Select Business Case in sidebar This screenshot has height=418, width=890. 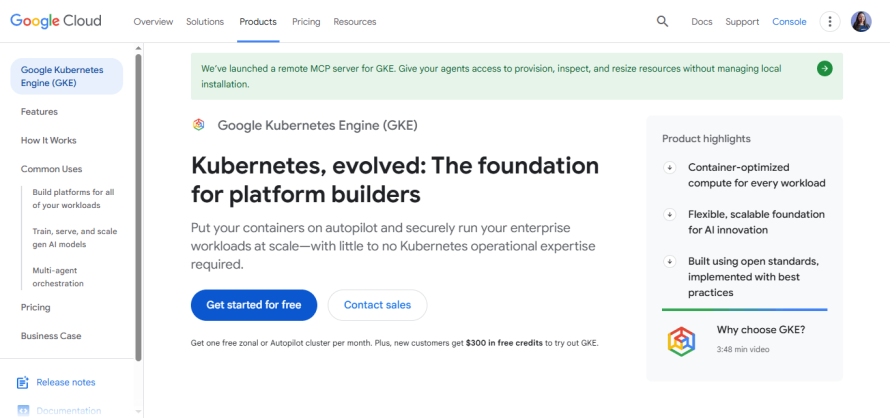tap(51, 336)
